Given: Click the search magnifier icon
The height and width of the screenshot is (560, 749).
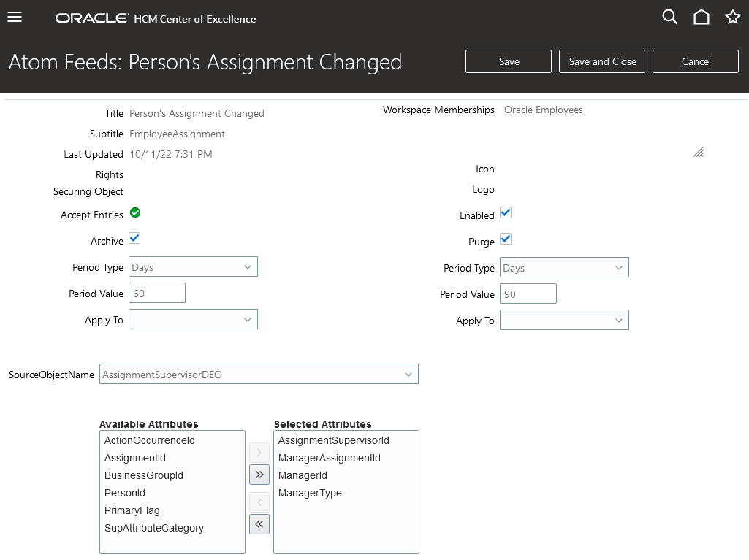Looking at the screenshot, I should [669, 17].
